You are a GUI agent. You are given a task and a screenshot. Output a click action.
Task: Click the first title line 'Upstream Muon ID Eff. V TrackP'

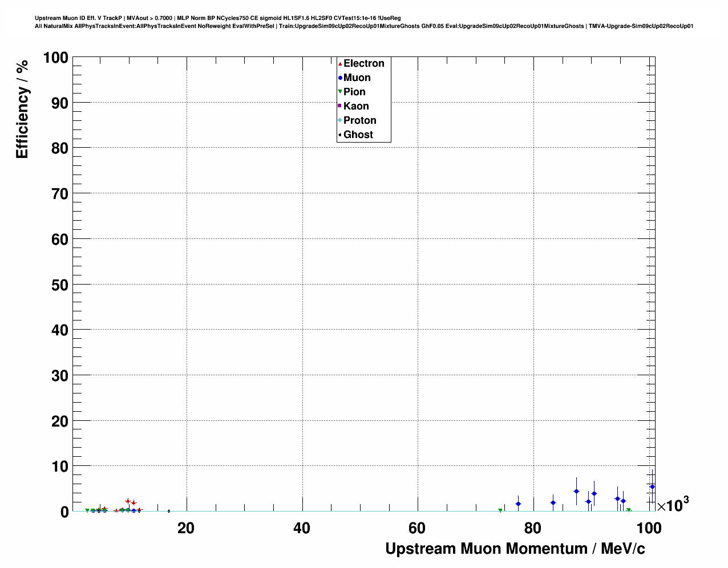[x=79, y=18]
